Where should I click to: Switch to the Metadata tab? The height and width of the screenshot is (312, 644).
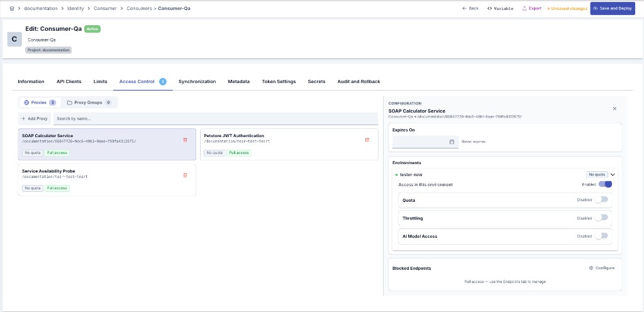coord(238,82)
